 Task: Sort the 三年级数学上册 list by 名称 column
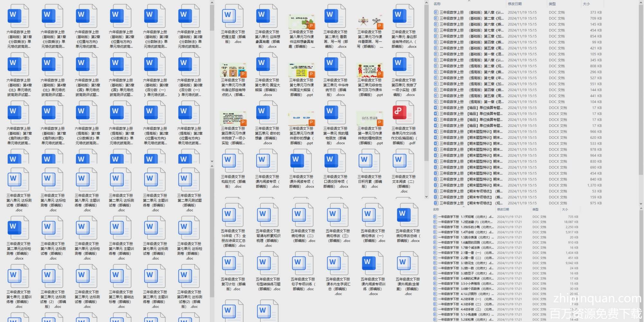[437, 4]
